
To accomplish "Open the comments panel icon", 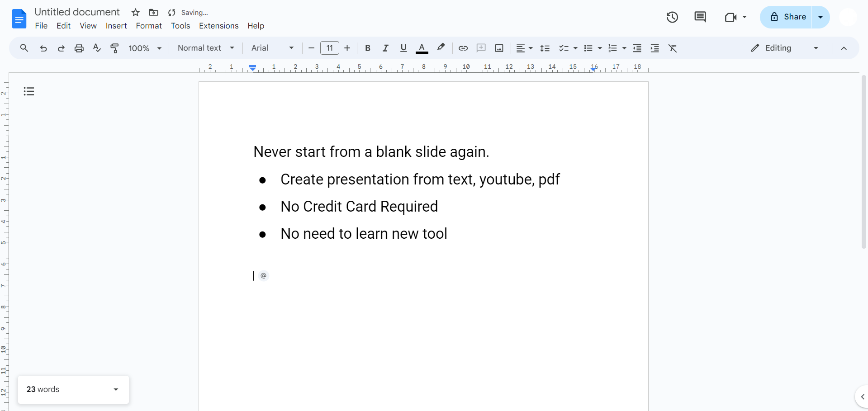I will (x=700, y=17).
